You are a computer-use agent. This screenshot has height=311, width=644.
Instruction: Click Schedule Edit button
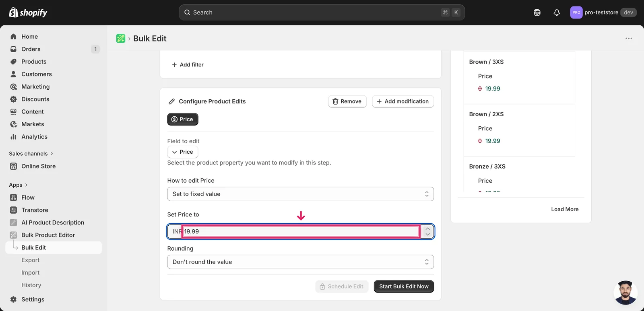(342, 286)
